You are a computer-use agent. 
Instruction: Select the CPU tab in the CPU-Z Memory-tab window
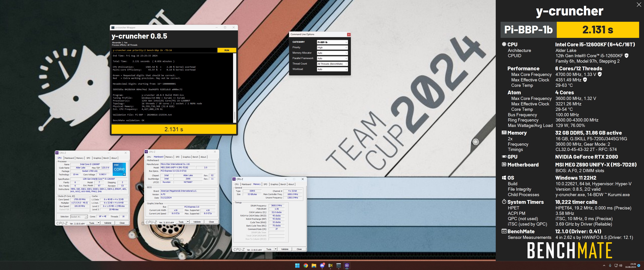click(236, 184)
